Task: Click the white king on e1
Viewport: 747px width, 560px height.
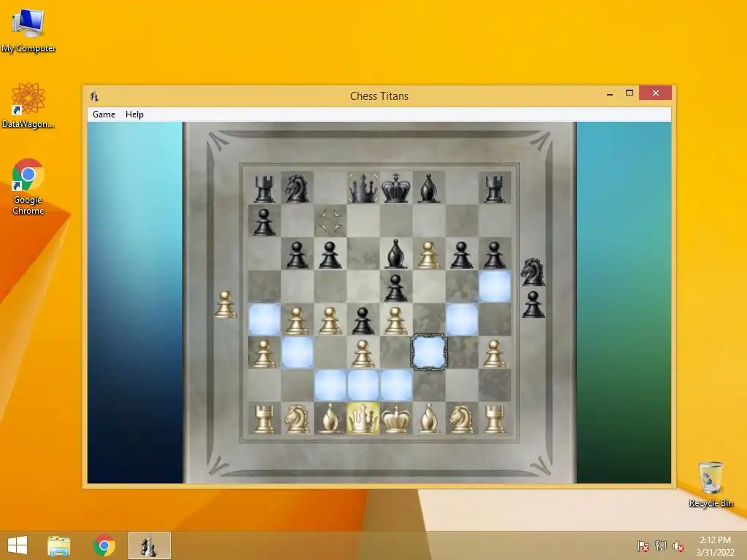Action: (x=396, y=419)
